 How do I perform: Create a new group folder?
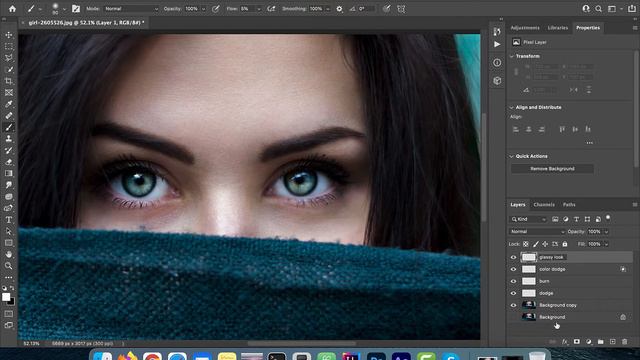600,342
